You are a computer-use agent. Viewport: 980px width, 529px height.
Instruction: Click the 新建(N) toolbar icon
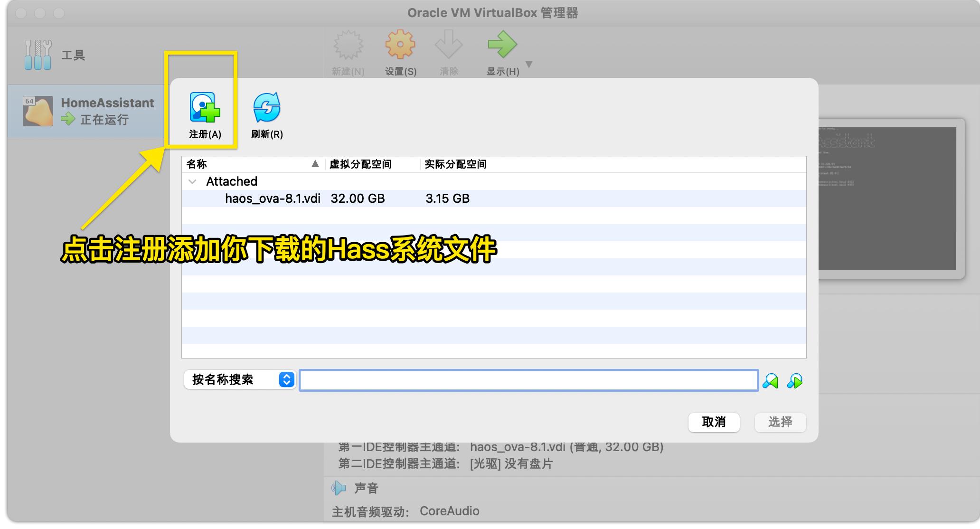click(349, 44)
